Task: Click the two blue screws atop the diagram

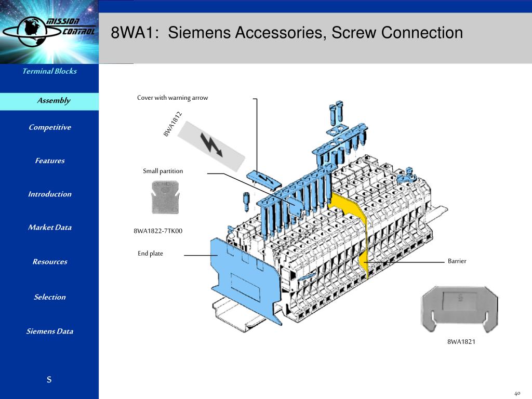Action: (336, 112)
